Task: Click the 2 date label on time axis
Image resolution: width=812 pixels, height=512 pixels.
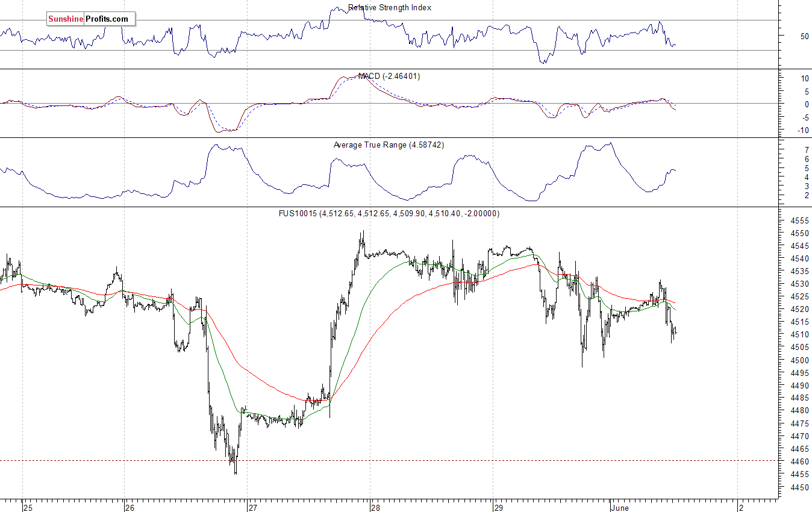Action: [740, 508]
